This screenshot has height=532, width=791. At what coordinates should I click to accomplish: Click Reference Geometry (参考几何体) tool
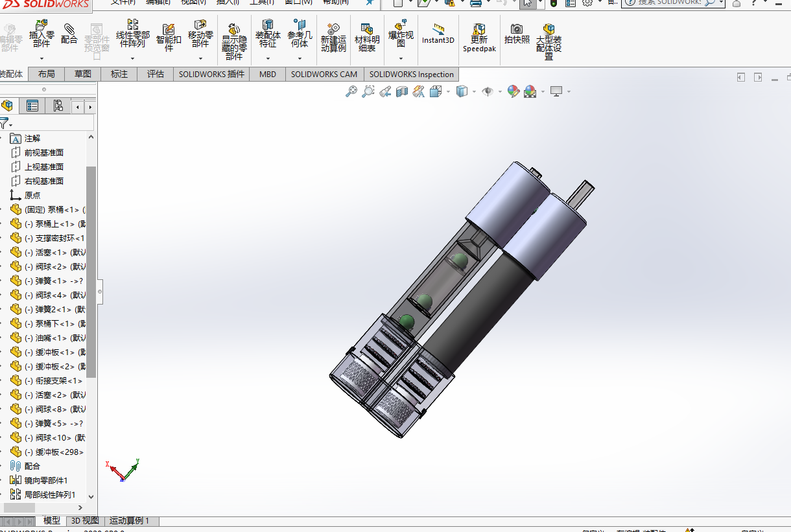pyautogui.click(x=300, y=34)
